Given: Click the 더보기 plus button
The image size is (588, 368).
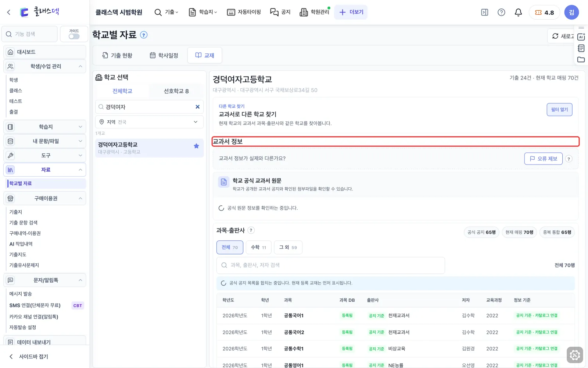Looking at the screenshot, I should pyautogui.click(x=351, y=12).
